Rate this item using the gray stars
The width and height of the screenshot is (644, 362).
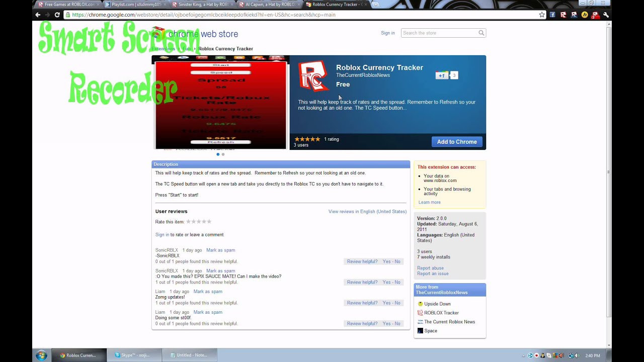click(x=199, y=222)
